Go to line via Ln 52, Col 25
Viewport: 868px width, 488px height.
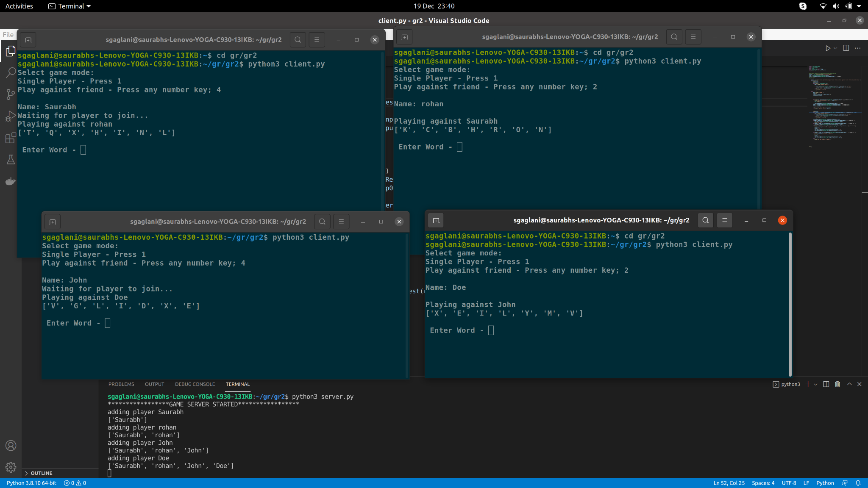pos(729,483)
